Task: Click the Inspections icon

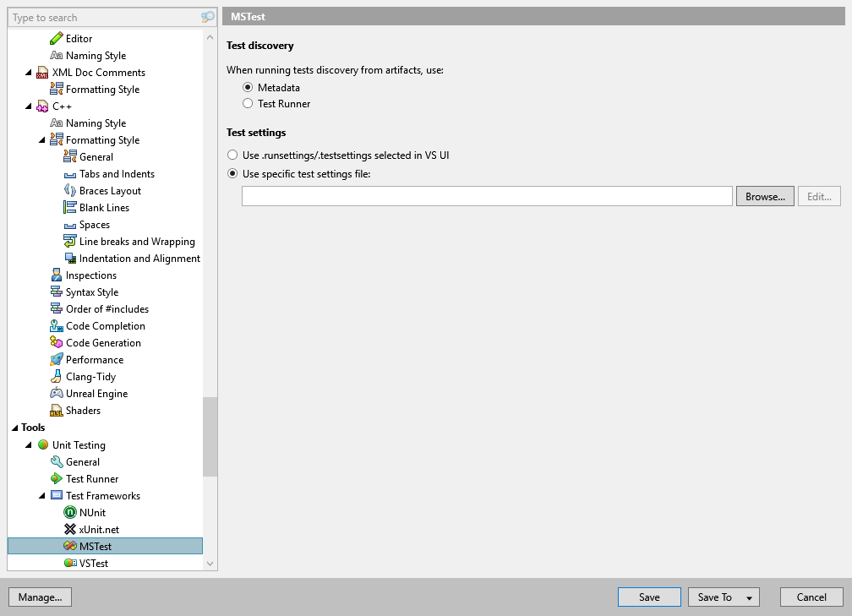Action: coord(57,275)
